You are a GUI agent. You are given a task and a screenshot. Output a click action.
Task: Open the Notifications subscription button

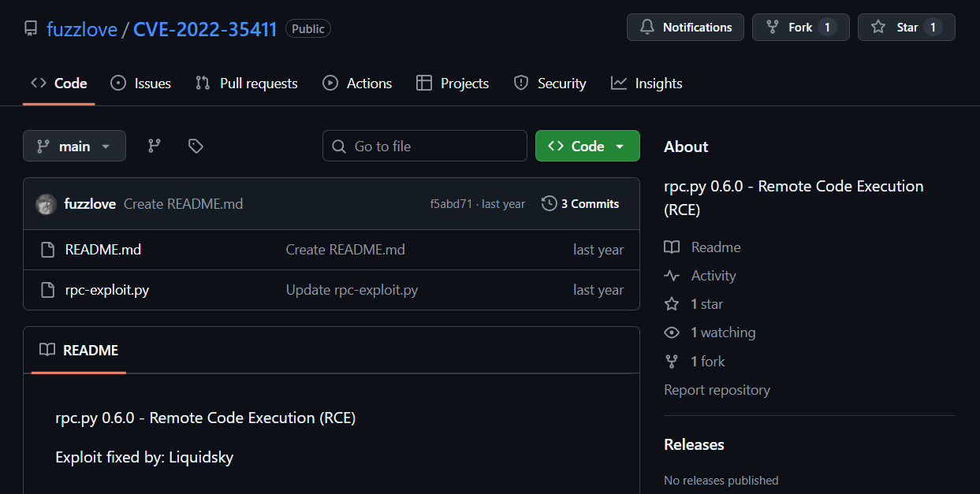(685, 28)
